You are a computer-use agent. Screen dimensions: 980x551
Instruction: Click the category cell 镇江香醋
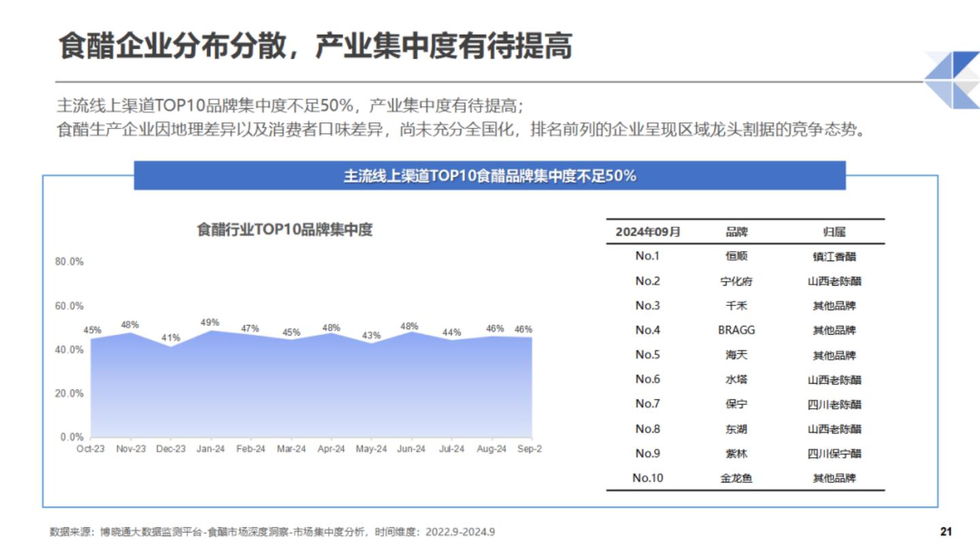pos(834,256)
